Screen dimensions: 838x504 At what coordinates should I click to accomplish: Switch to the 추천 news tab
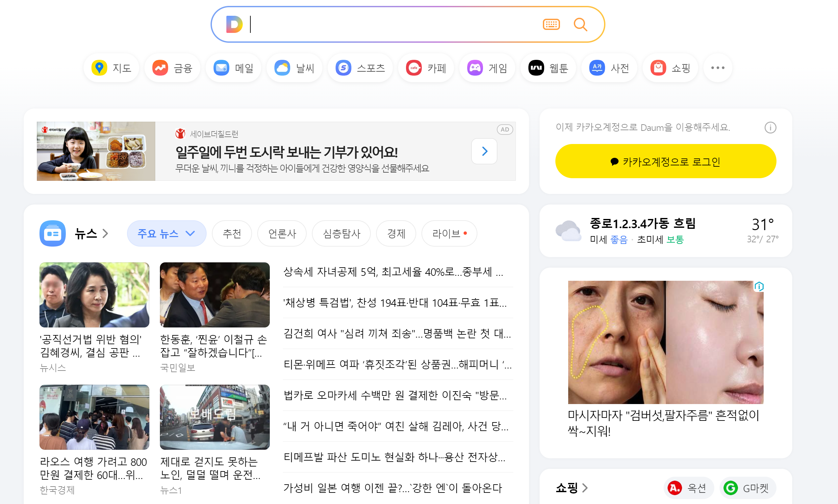232,233
